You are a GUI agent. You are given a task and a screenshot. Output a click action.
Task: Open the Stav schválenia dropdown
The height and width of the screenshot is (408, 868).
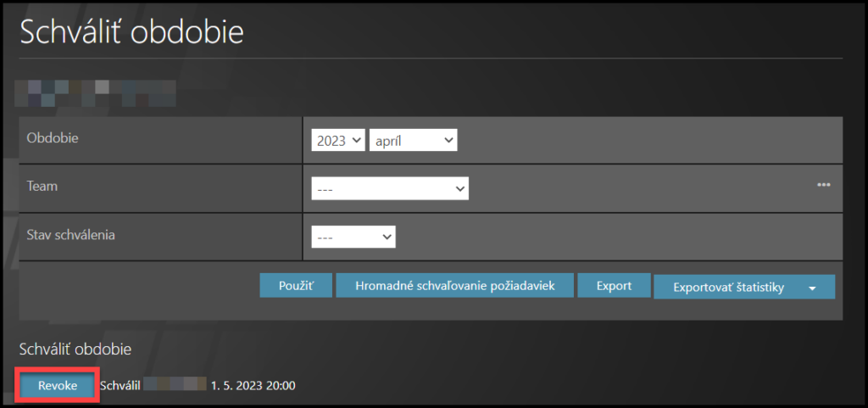point(353,237)
